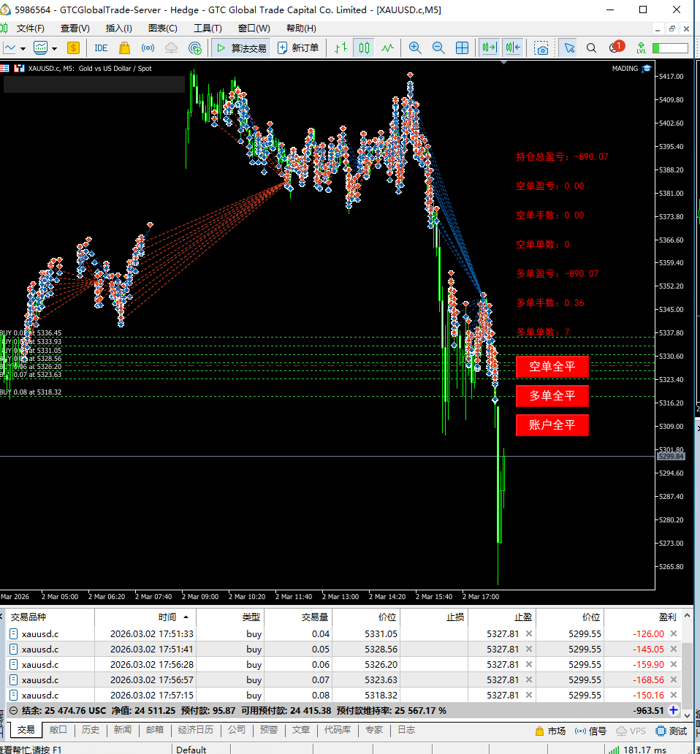Viewport: 700px width, 754px height.
Task: Expand the profiles dropdown arrow
Action: pyautogui.click(x=54, y=48)
